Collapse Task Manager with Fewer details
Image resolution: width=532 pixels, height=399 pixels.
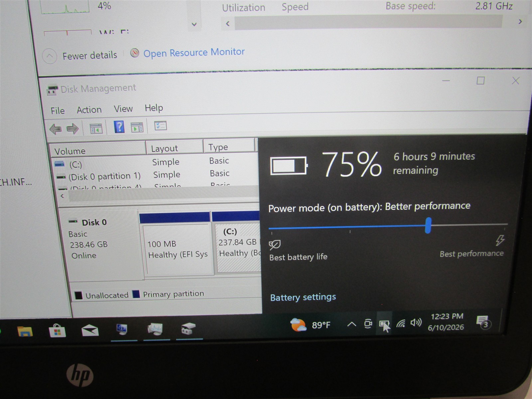pyautogui.click(x=80, y=56)
